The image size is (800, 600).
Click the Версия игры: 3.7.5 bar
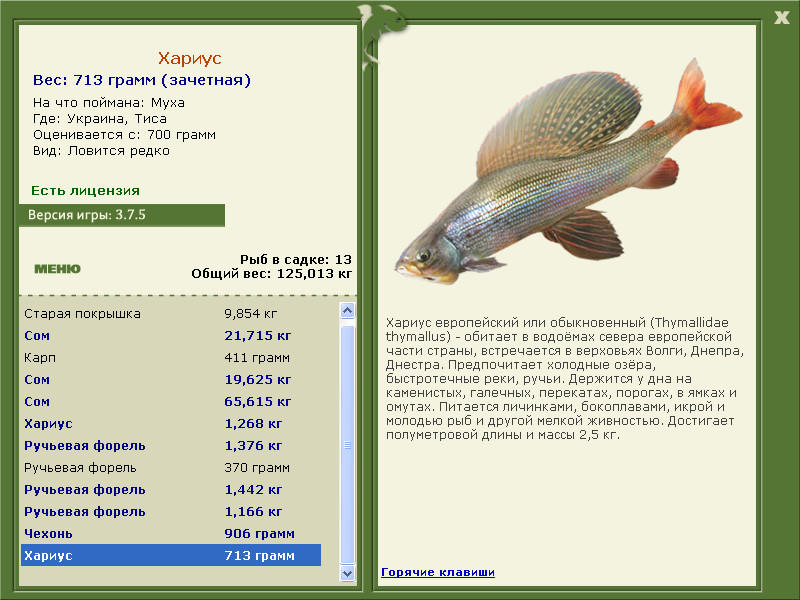[122, 215]
